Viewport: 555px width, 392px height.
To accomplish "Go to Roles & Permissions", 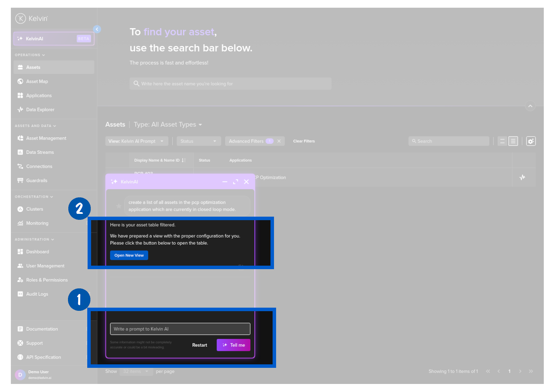I will pos(47,280).
